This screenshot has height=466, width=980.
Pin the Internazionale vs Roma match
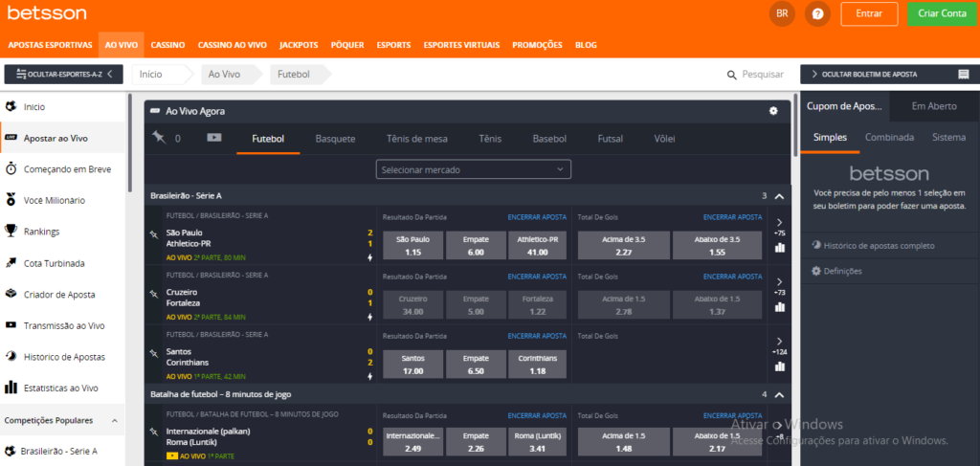pyautogui.click(x=154, y=432)
